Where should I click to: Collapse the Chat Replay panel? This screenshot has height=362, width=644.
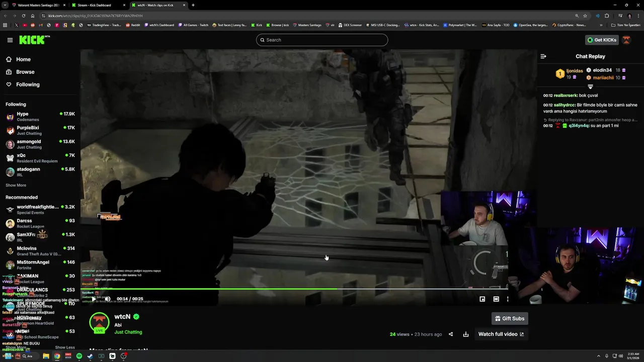pos(543,56)
